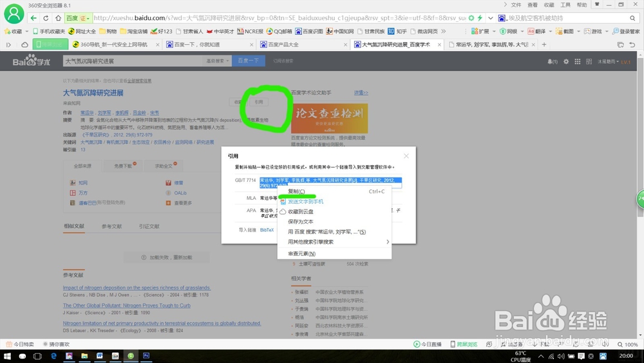The height and width of the screenshot is (363, 644).
Task: Click in the Baidu Xueshu search field
Action: point(133,61)
